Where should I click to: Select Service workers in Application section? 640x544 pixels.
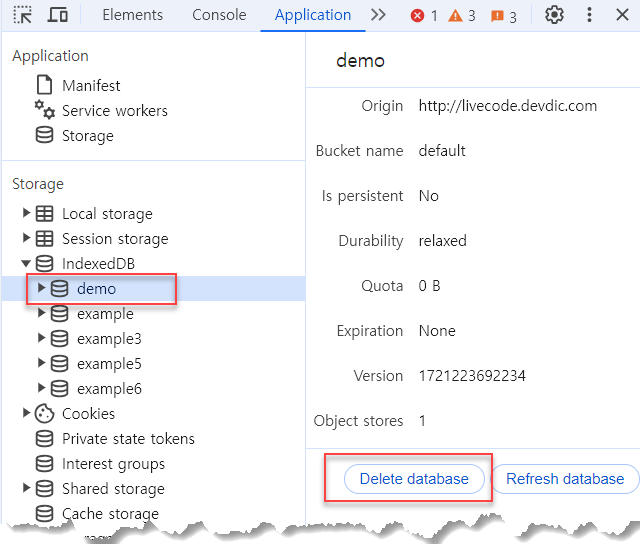114,111
